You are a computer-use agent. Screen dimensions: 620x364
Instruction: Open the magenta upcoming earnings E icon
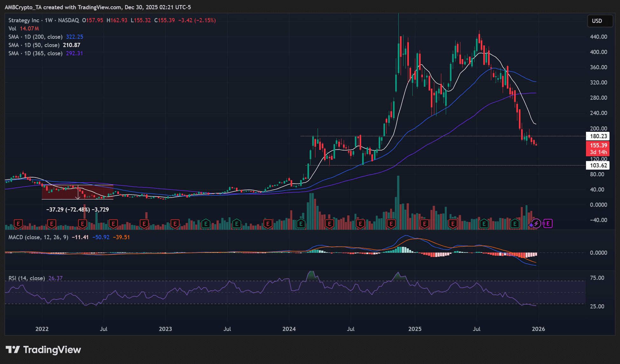(548, 224)
